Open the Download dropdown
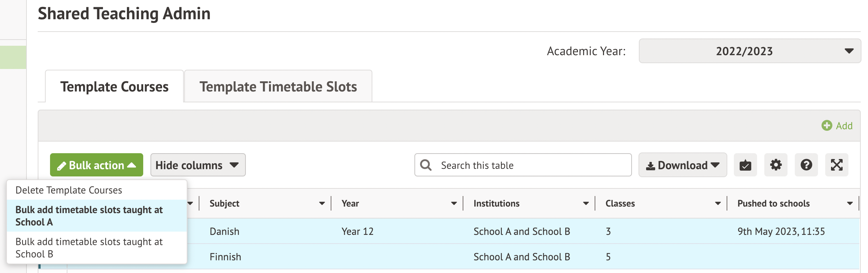 coord(682,165)
